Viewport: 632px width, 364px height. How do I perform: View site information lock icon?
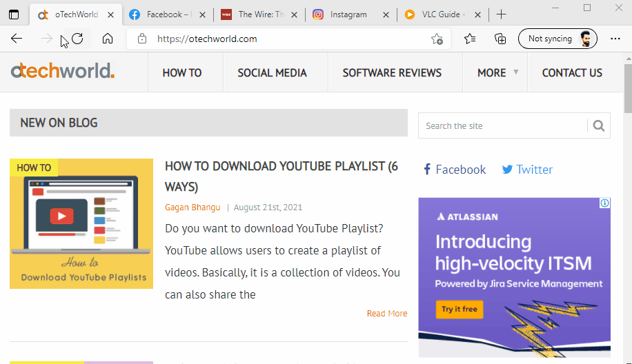[x=142, y=39]
